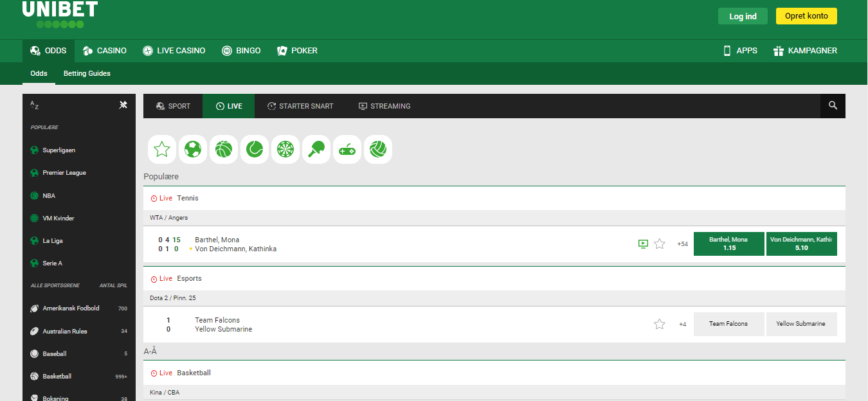Image resolution: width=868 pixels, height=401 pixels.
Task: Go to the LIVE CASINO section
Action: tap(174, 51)
